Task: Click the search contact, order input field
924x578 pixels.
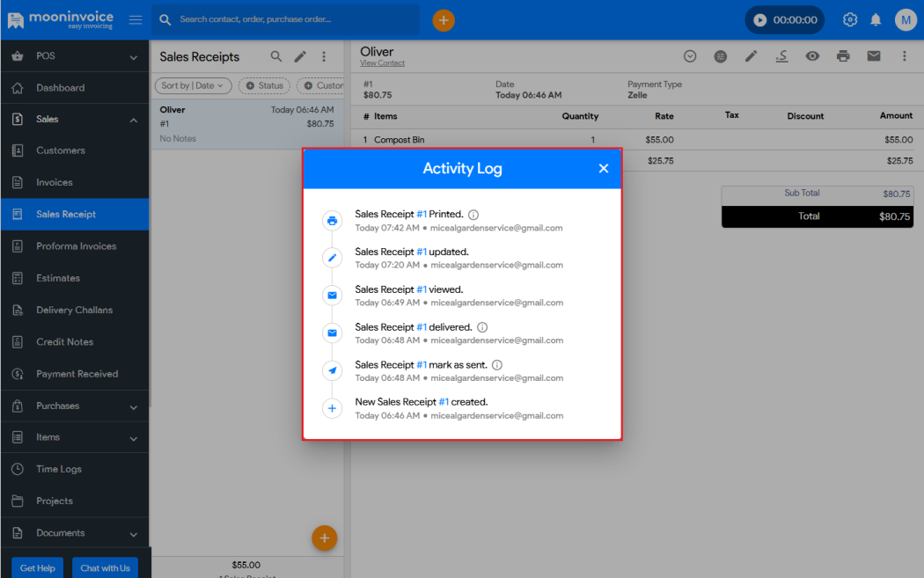Action: [286, 19]
